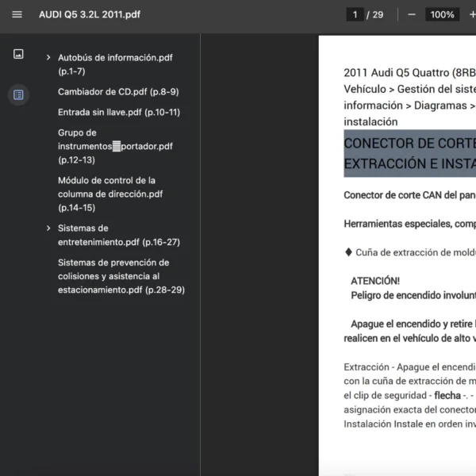Edit the current page number field

pos(355,14)
